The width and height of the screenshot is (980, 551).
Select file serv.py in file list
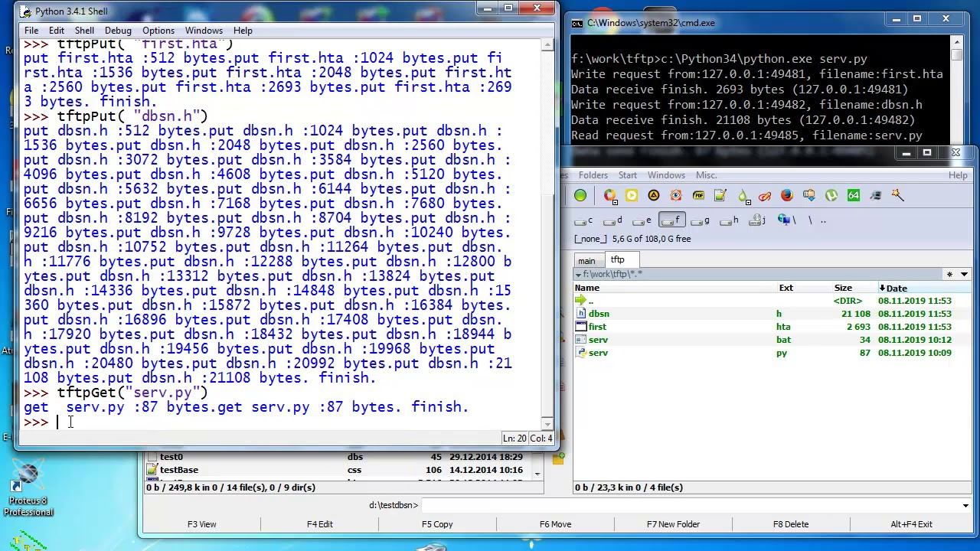tap(772, 353)
